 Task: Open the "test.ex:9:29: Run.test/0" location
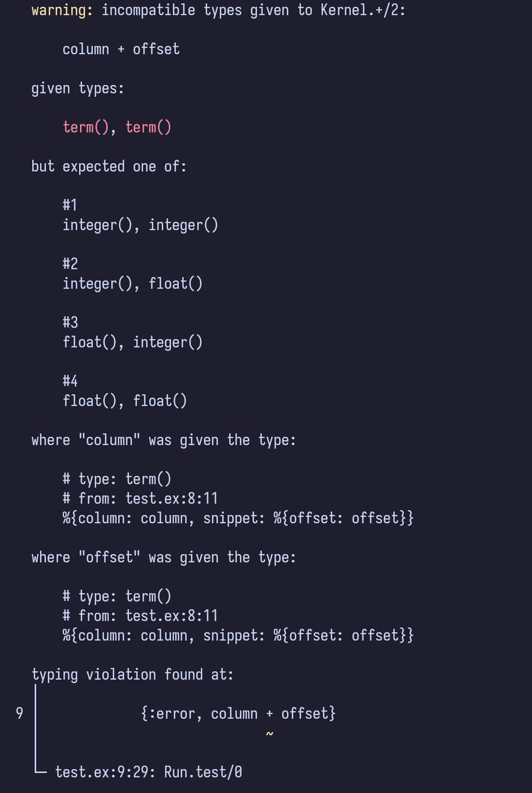tap(149, 772)
